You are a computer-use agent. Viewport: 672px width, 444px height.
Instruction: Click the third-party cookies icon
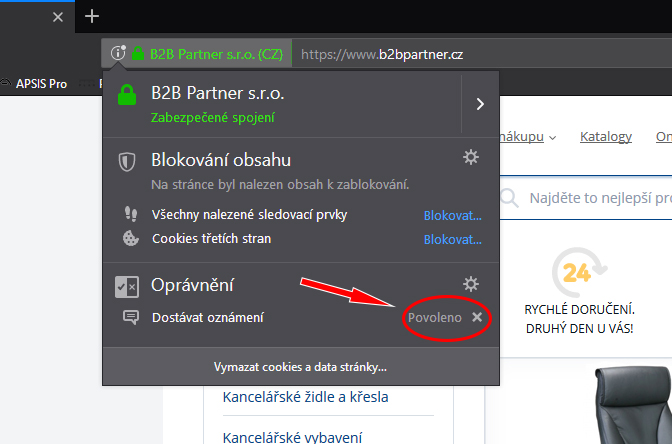pos(131,238)
